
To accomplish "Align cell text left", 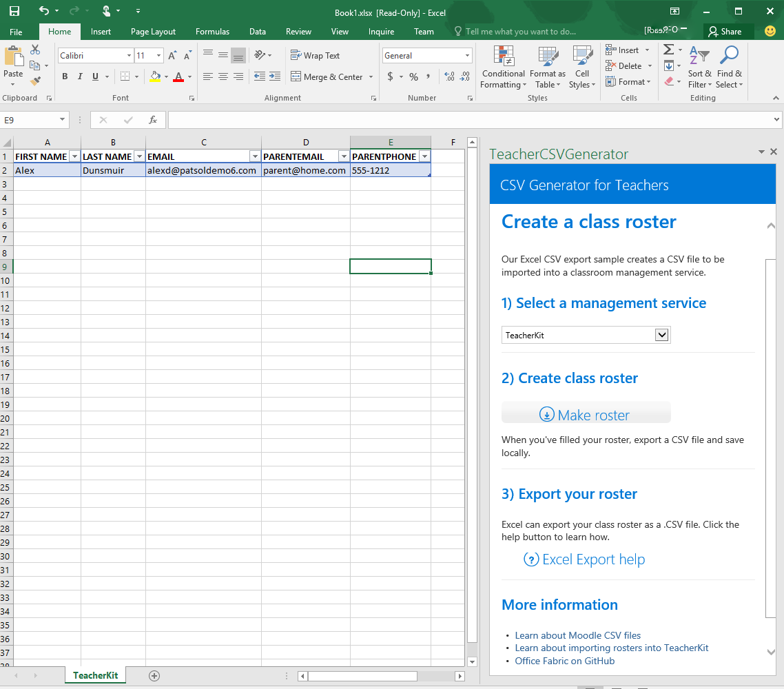I will click(x=208, y=76).
